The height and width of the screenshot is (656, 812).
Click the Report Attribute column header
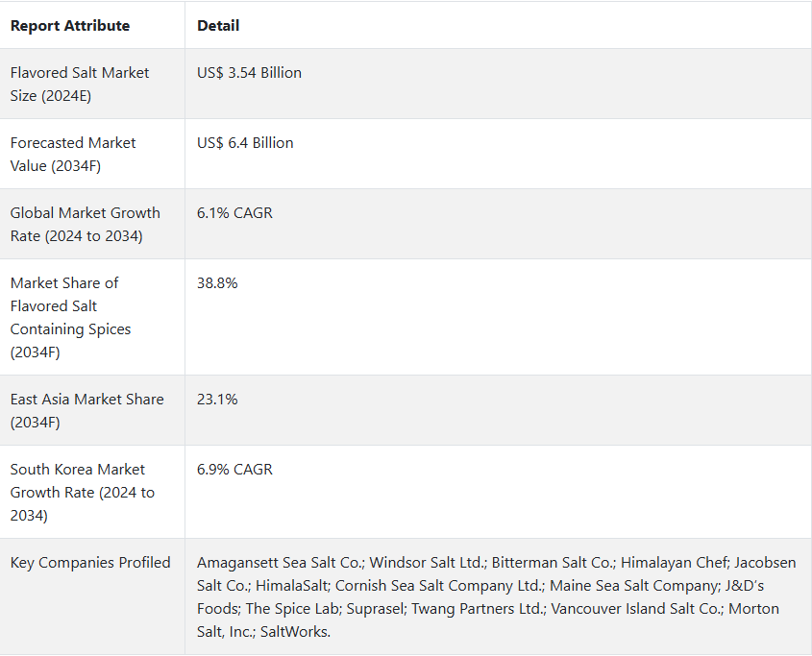tap(70, 26)
